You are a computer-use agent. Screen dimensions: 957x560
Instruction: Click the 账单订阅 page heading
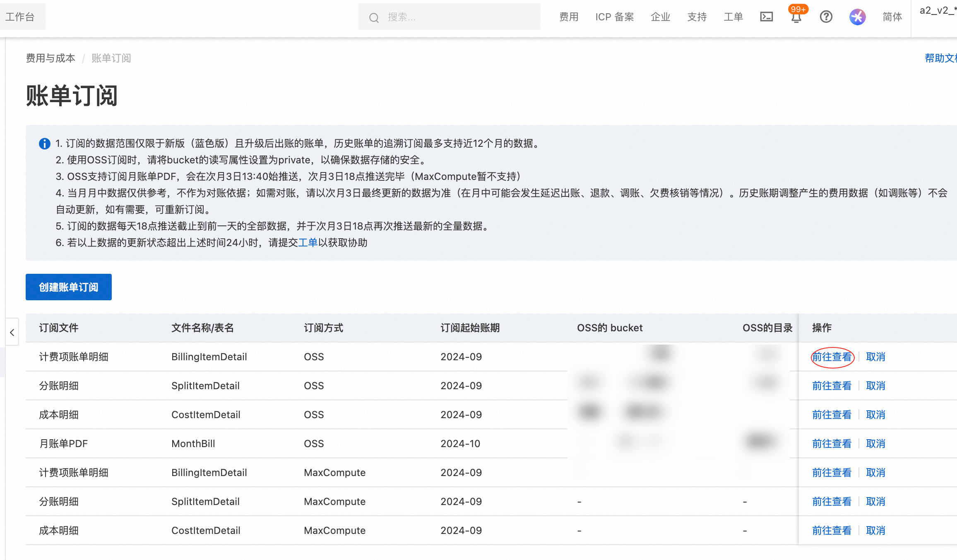pos(72,96)
